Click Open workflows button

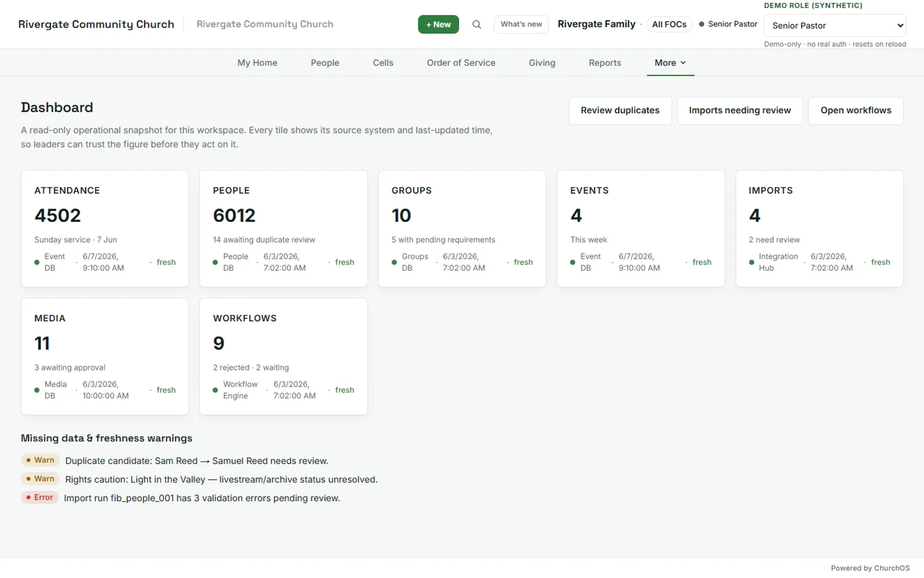[856, 110]
